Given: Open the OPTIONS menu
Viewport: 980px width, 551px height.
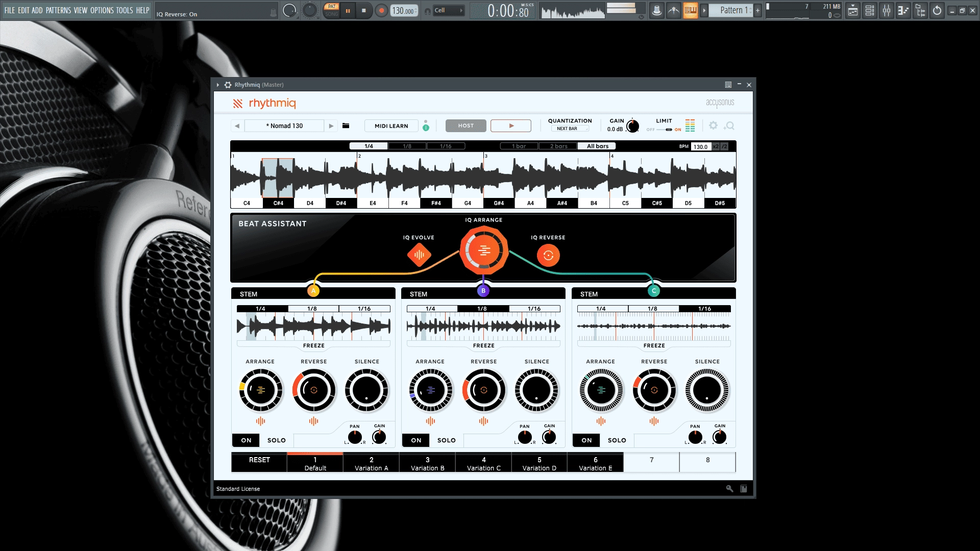Looking at the screenshot, I should 102,10.
